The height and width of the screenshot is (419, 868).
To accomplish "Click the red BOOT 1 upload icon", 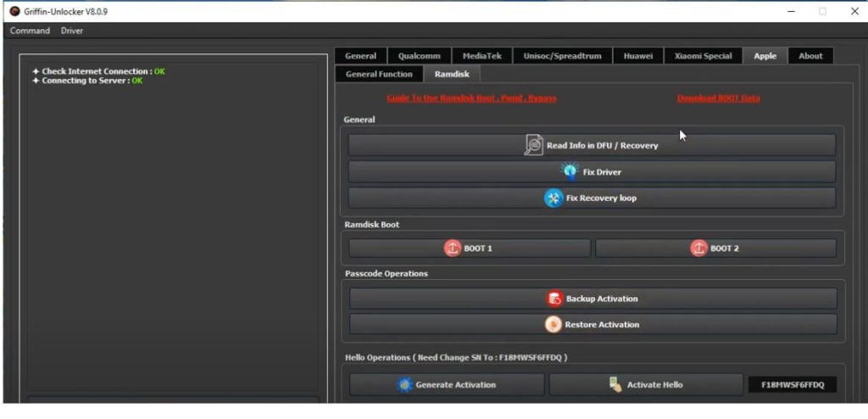I will tap(452, 249).
